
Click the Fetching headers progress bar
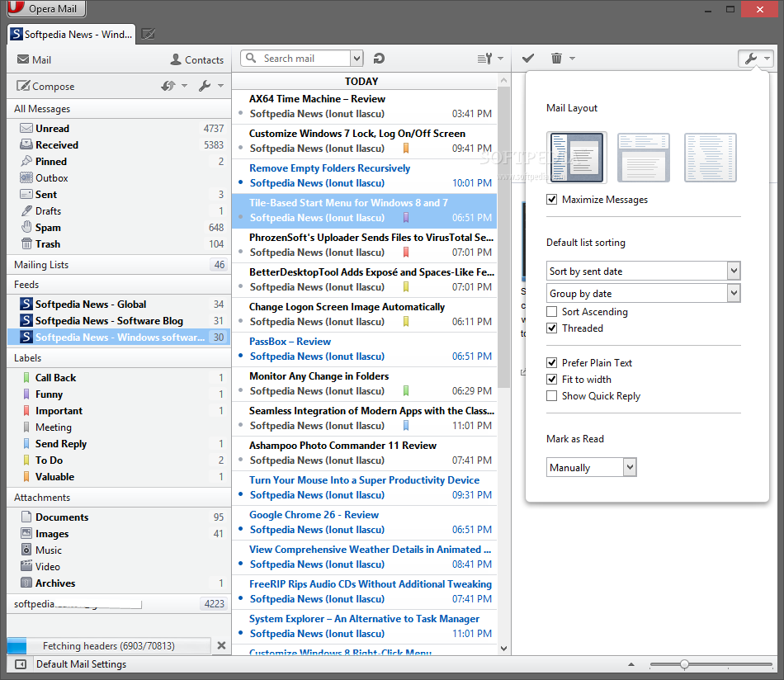pos(109,645)
